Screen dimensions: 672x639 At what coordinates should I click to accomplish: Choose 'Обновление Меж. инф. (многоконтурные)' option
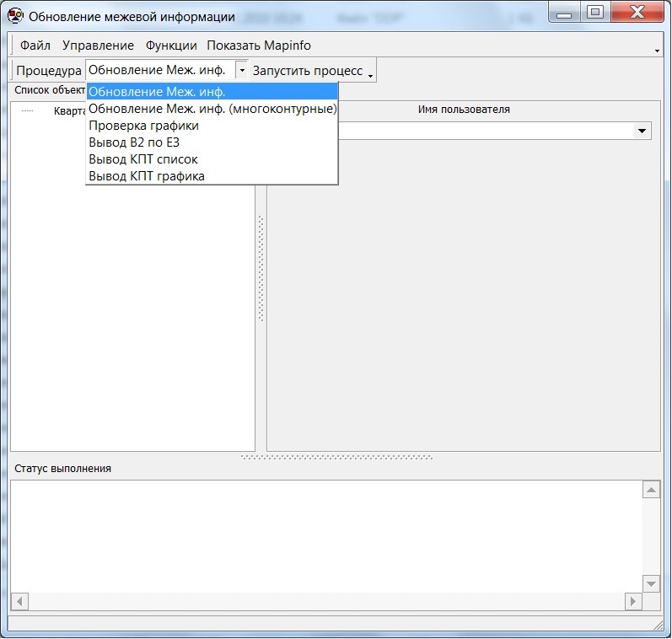(212, 109)
